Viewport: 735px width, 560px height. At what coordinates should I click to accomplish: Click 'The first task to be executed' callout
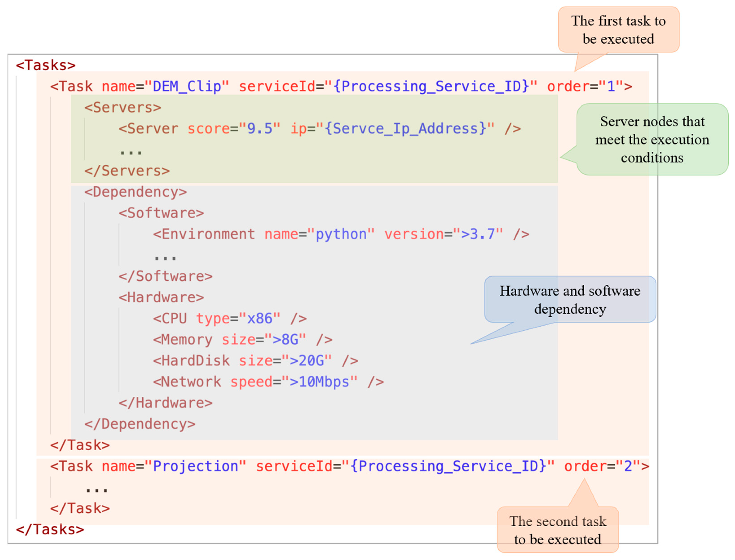pyautogui.click(x=618, y=30)
